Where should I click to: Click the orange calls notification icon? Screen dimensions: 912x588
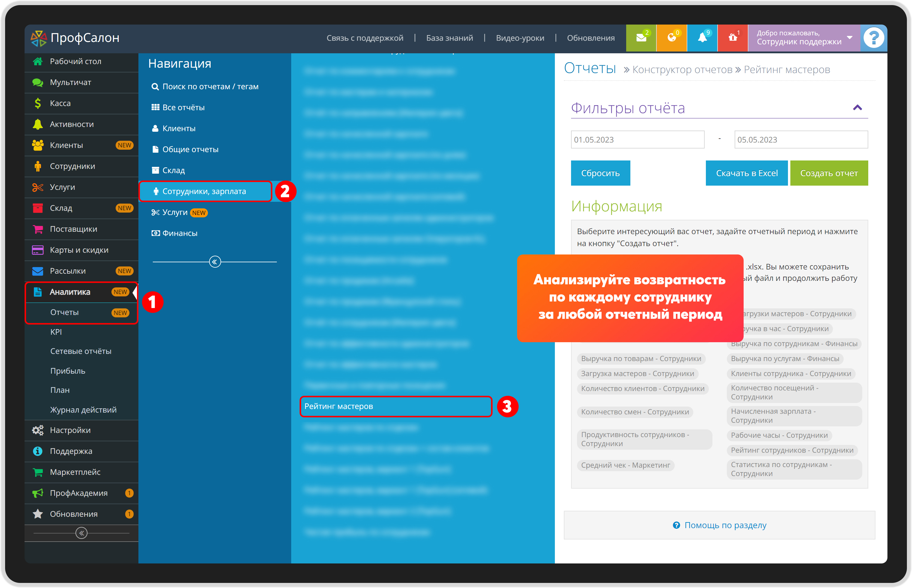coord(671,38)
